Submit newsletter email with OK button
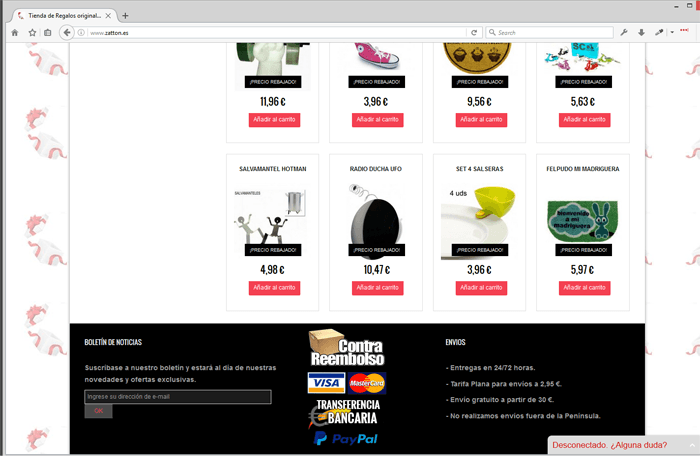 click(x=99, y=411)
